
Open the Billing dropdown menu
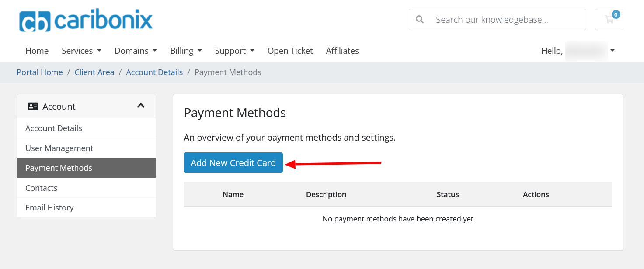coord(186,51)
